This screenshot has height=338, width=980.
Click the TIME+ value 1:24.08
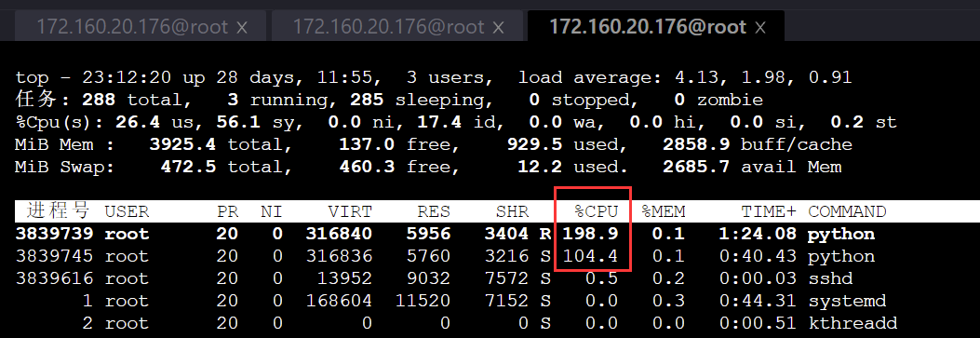(x=758, y=235)
